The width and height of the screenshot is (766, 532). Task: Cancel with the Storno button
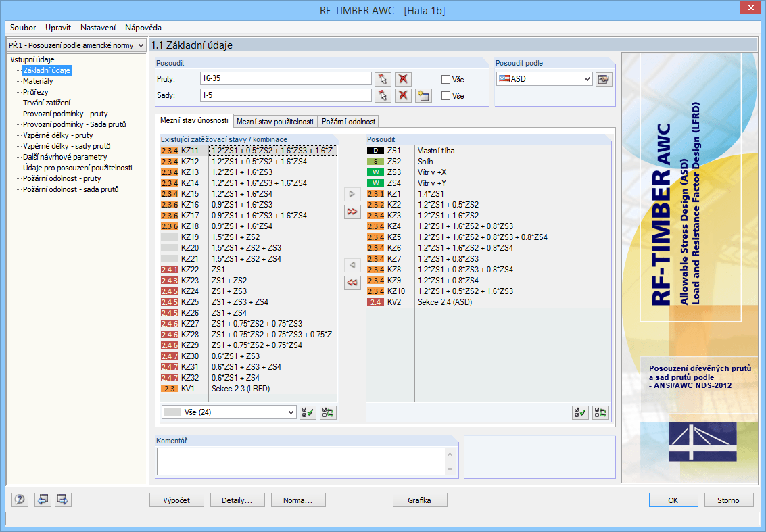click(x=728, y=500)
